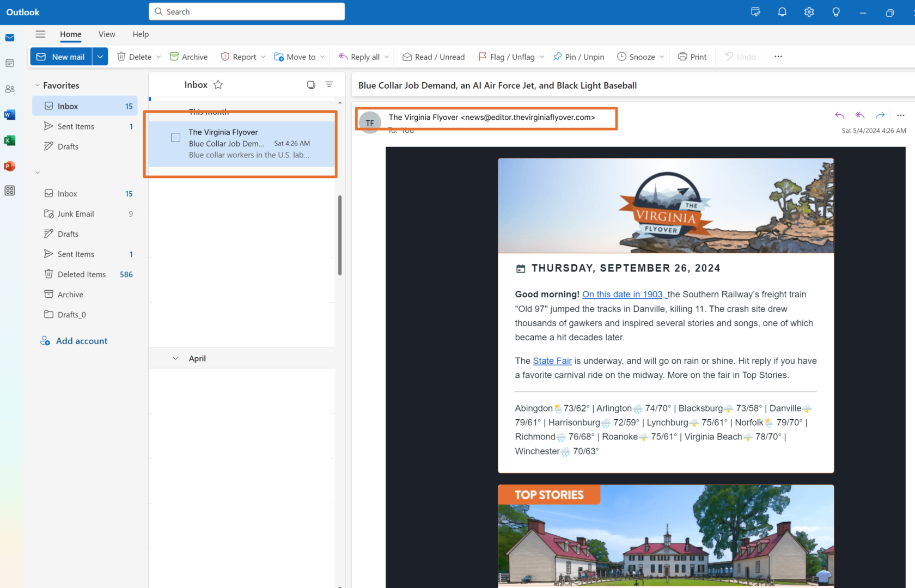The height and width of the screenshot is (588, 915).
Task: Open the Report options dropdown
Action: tap(263, 57)
